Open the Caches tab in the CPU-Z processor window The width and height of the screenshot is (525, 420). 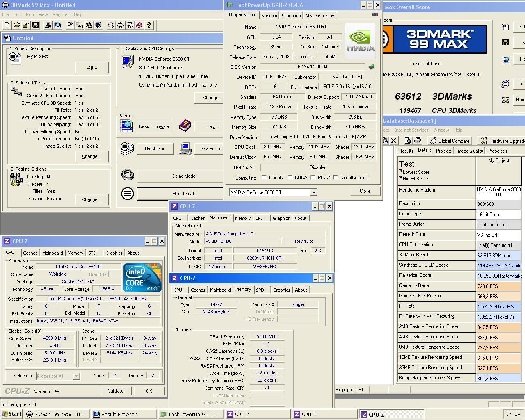(x=30, y=253)
